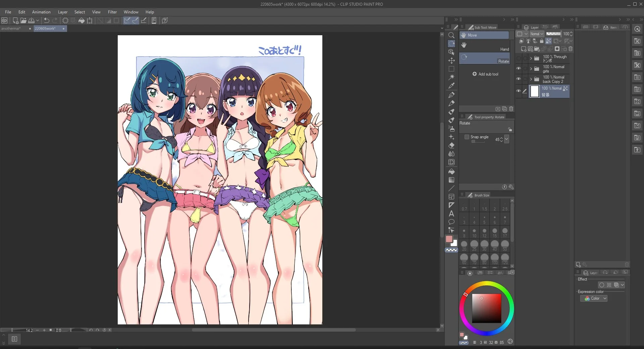Open the File menu
The image size is (644, 349).
[x=8, y=12]
